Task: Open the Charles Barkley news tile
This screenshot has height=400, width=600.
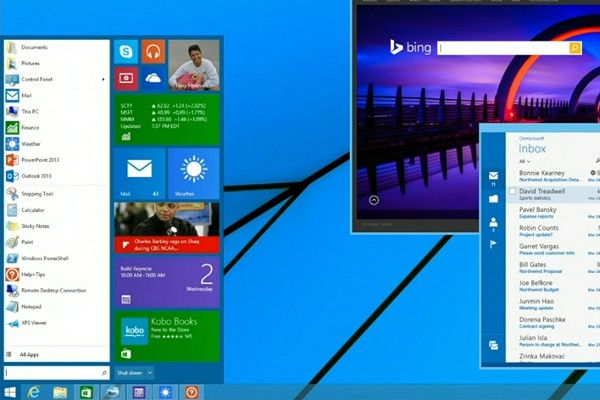Action: pos(167,228)
